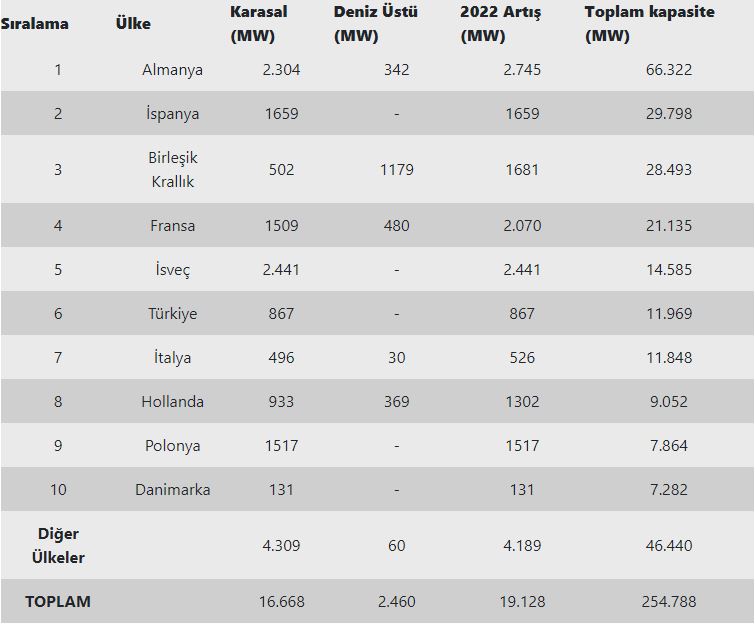Image resolution: width=755 pixels, height=626 pixels.
Task: Click the Danimarka country cell
Action: click(x=172, y=490)
